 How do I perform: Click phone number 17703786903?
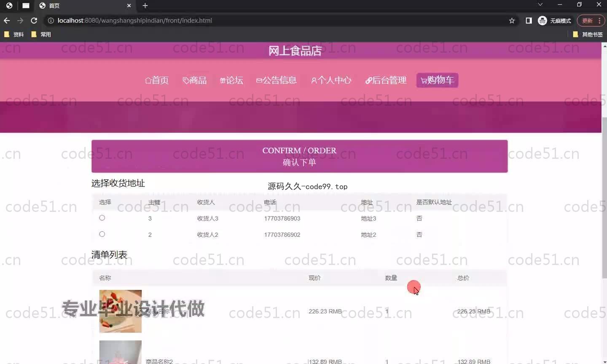click(x=282, y=218)
